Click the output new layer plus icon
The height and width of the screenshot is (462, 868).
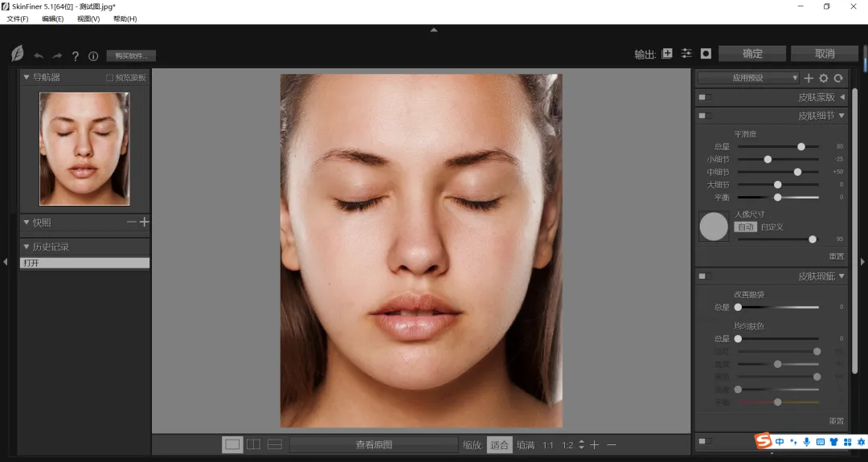click(x=667, y=53)
